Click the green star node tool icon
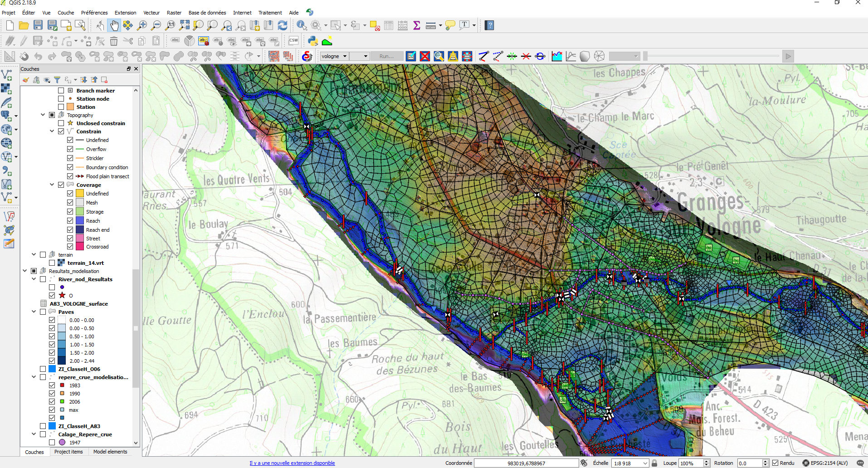This screenshot has width=868, height=468. pos(512,56)
